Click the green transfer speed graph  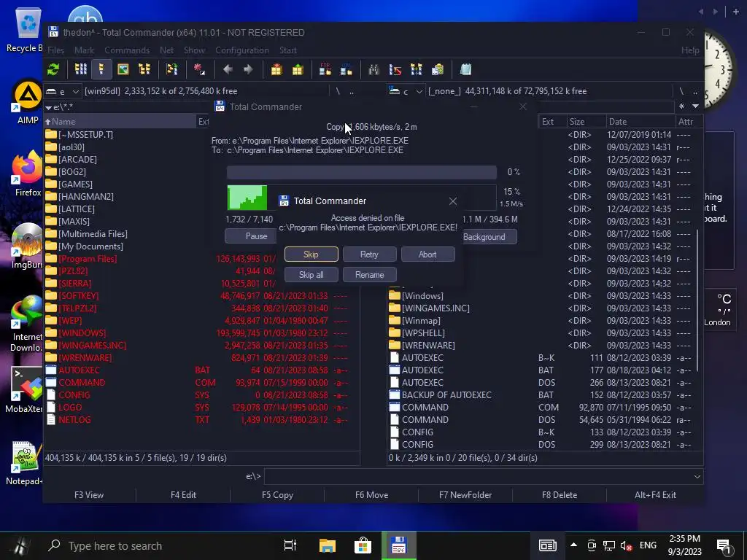247,197
